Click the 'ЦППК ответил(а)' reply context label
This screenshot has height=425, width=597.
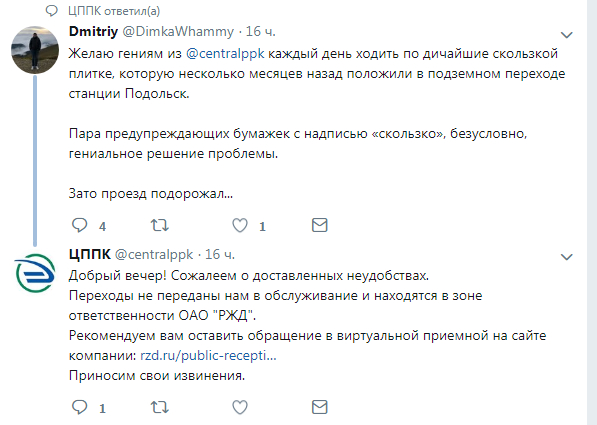click(x=114, y=11)
